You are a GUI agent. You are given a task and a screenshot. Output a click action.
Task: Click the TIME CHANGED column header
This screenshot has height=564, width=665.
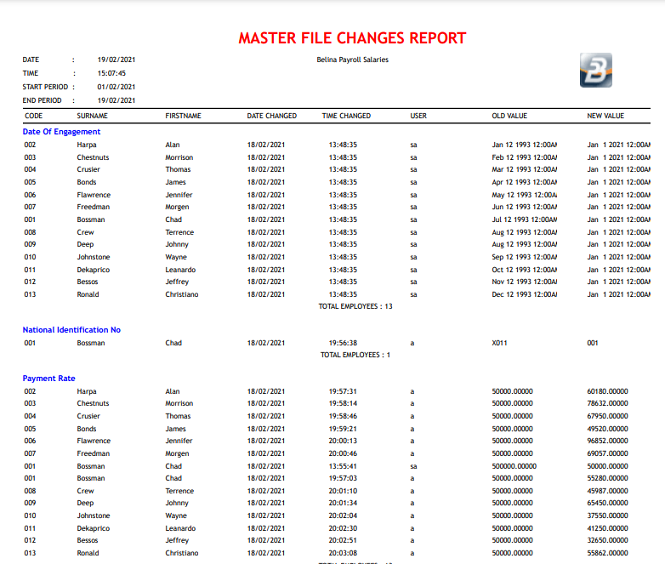tap(346, 116)
